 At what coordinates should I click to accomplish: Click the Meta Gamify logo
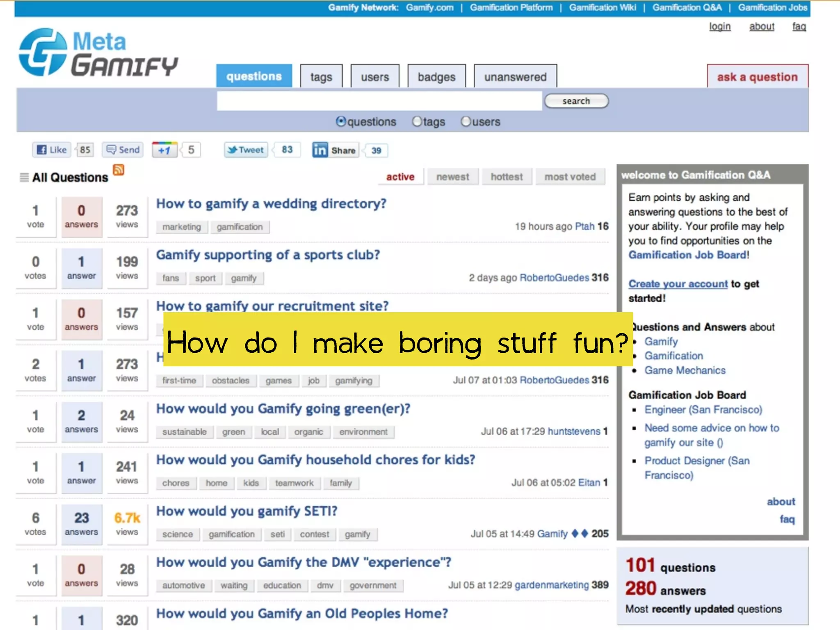coord(98,52)
